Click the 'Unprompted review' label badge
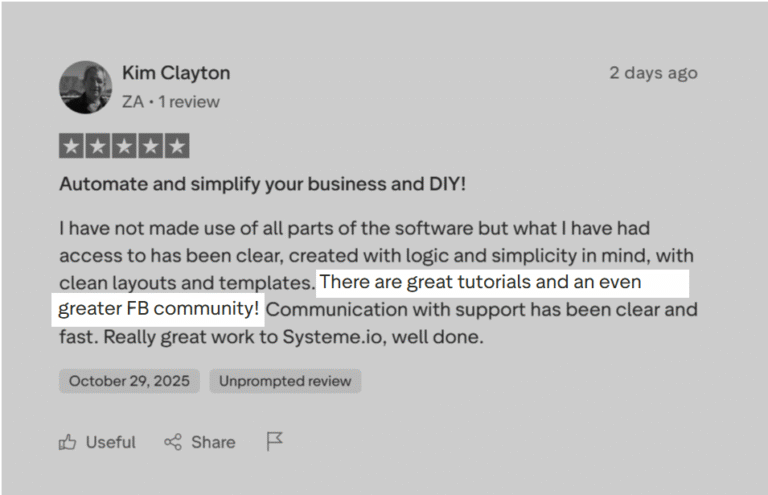Viewport: 768px width, 495px height. pos(285,381)
